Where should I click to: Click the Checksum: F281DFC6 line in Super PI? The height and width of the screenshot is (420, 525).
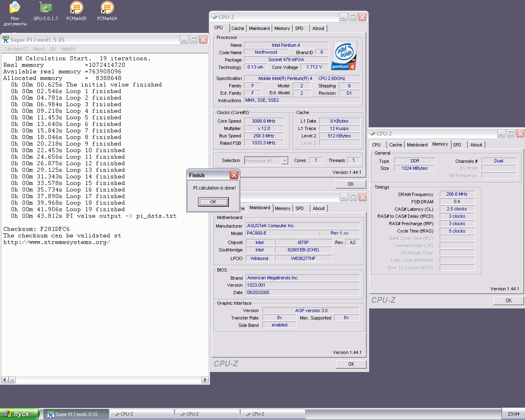click(x=37, y=229)
